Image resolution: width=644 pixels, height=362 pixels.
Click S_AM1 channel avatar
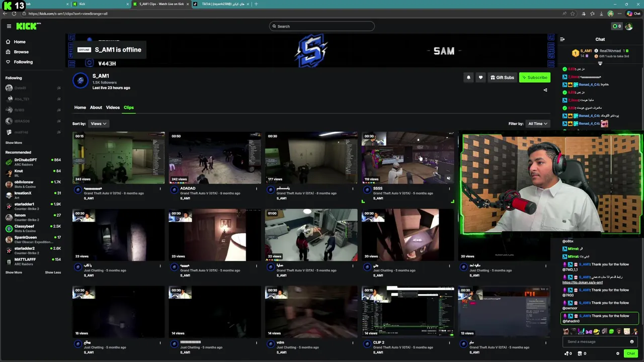point(80,80)
